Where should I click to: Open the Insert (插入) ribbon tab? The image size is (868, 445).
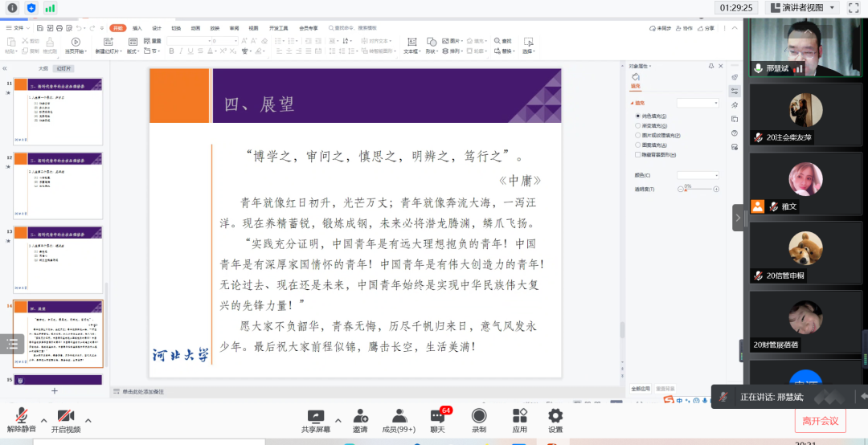coord(137,27)
